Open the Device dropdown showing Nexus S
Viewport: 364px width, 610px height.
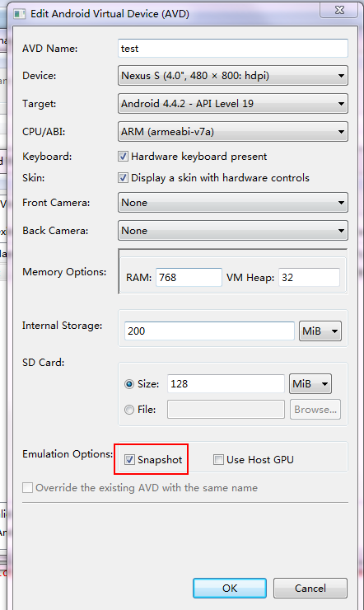(x=233, y=76)
